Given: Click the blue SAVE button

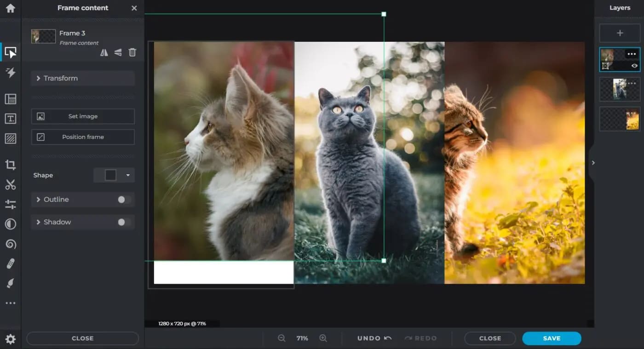Looking at the screenshot, I should click(x=551, y=338).
